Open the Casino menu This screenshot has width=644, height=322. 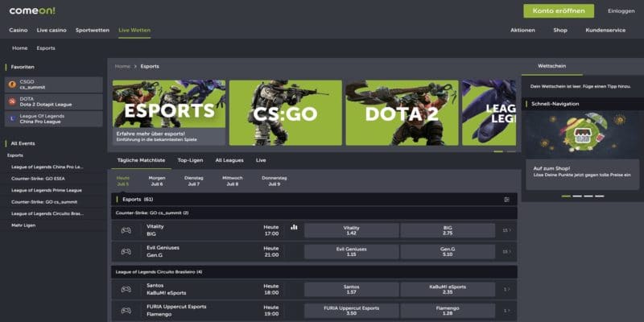(19, 30)
